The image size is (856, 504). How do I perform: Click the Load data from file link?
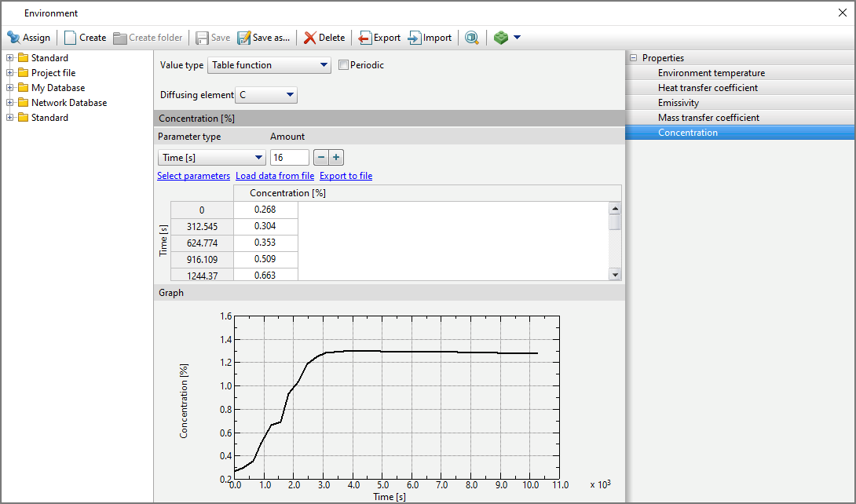[275, 176]
